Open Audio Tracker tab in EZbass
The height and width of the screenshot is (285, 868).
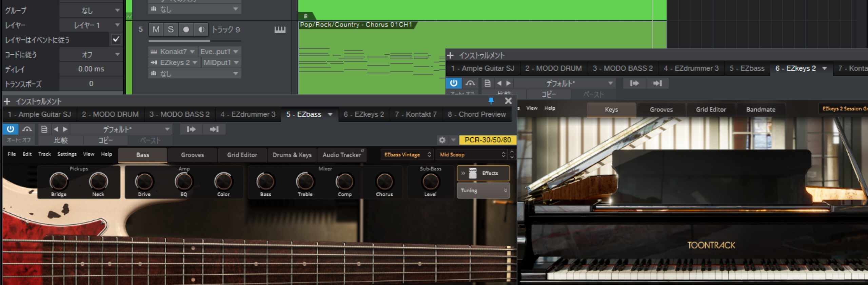pos(342,155)
